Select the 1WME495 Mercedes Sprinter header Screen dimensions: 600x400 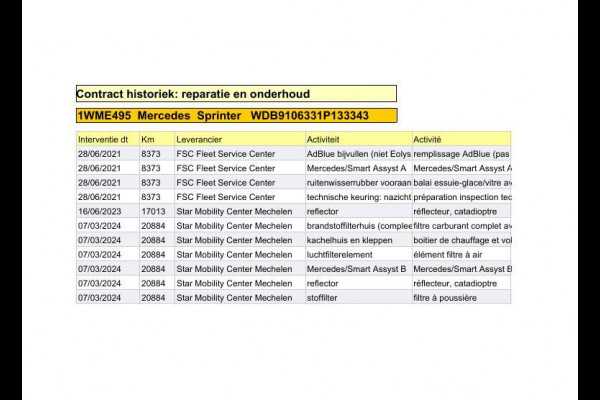point(235,116)
